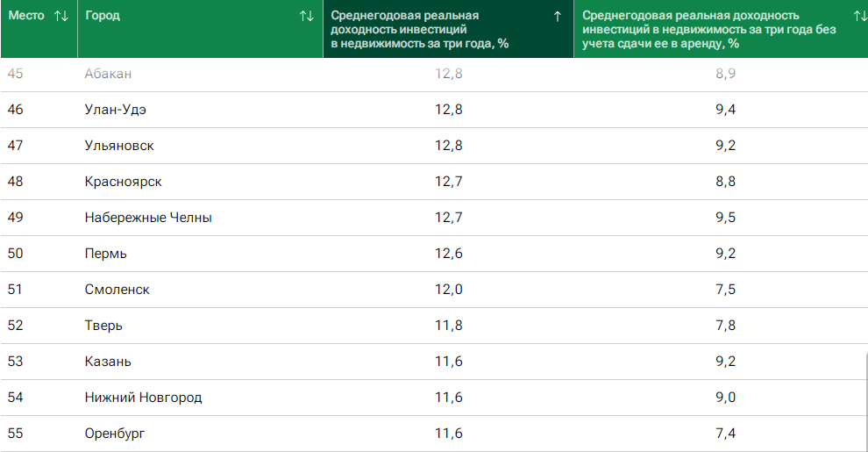Click the Пермь city entry
Screen dimensions: 868x452
[x=105, y=254]
